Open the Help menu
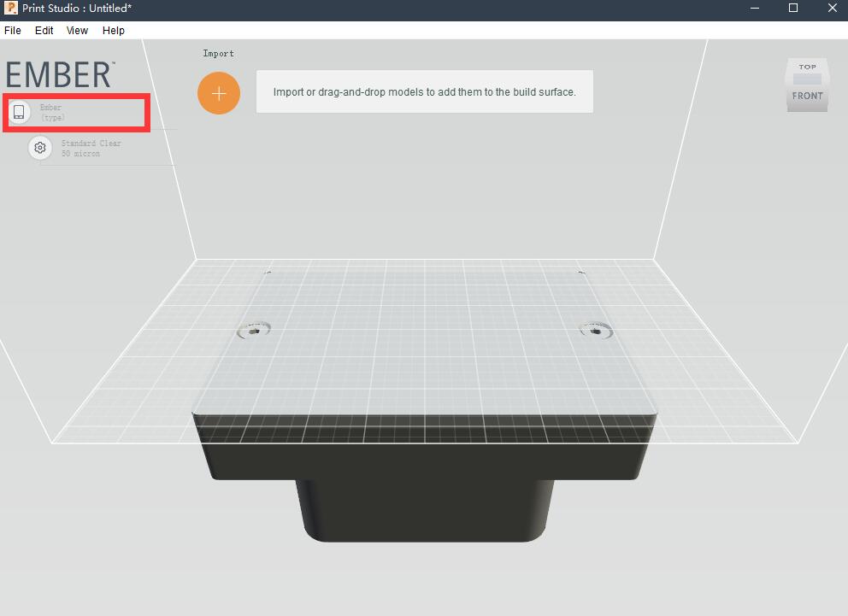Image resolution: width=848 pixels, height=616 pixels. (114, 30)
